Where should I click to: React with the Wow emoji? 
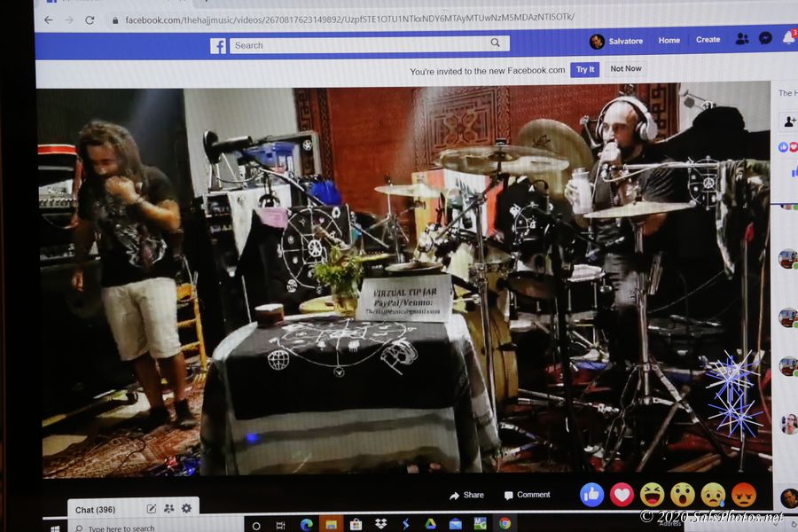(x=682, y=494)
